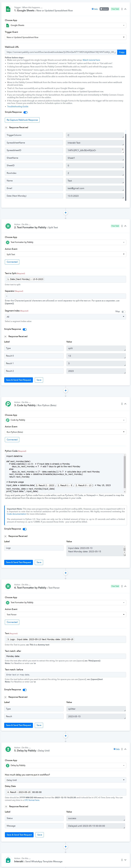The image size is (131, 868).
Task: Click Save button in Text Parser step
Action: [x=39, y=725]
